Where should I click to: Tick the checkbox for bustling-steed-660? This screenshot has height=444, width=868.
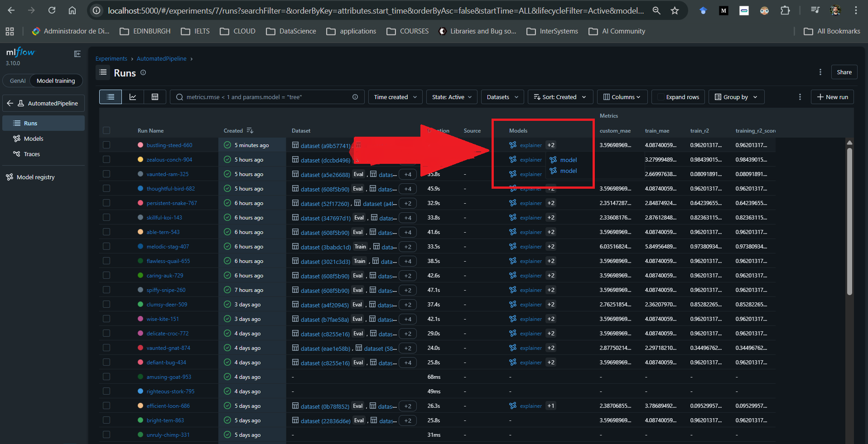pos(106,145)
